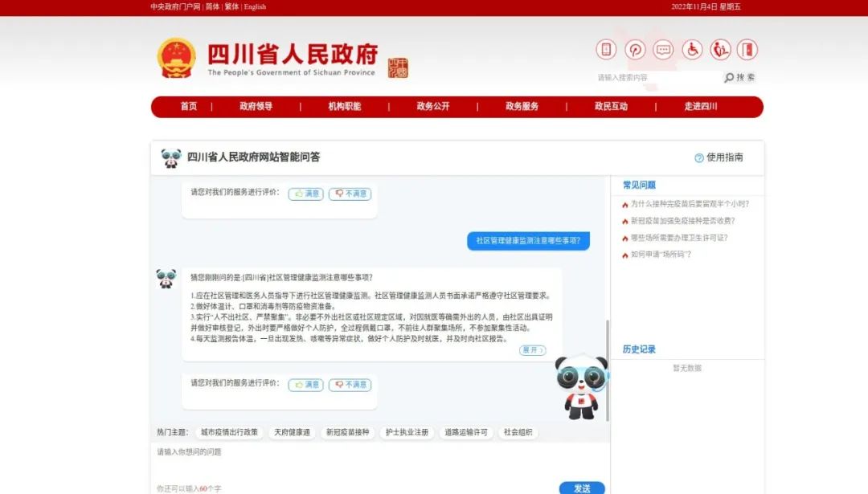Click the panda assistant mascot
Screen dimensions: 868x494
pos(581,386)
